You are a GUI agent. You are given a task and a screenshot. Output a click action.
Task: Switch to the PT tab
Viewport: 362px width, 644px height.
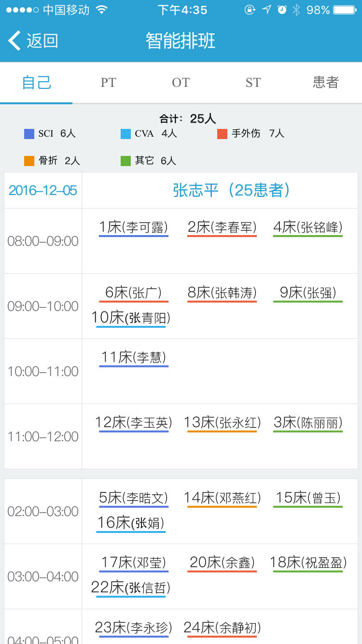108,83
